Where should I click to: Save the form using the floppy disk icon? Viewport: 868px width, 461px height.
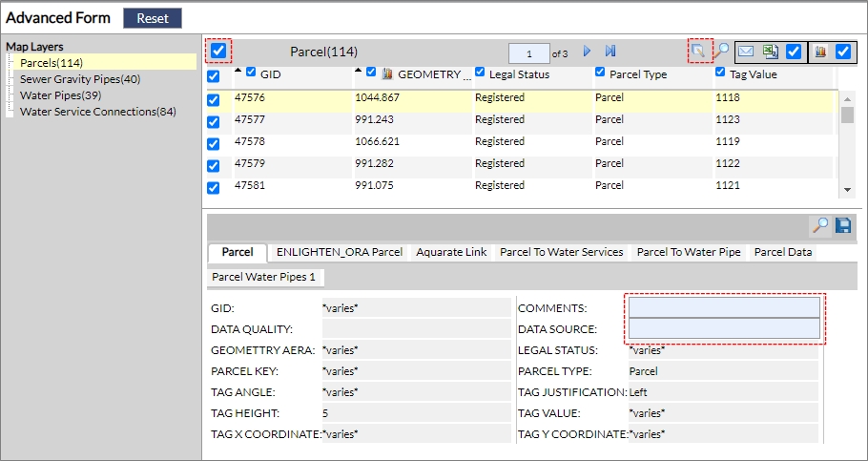pyautogui.click(x=843, y=226)
